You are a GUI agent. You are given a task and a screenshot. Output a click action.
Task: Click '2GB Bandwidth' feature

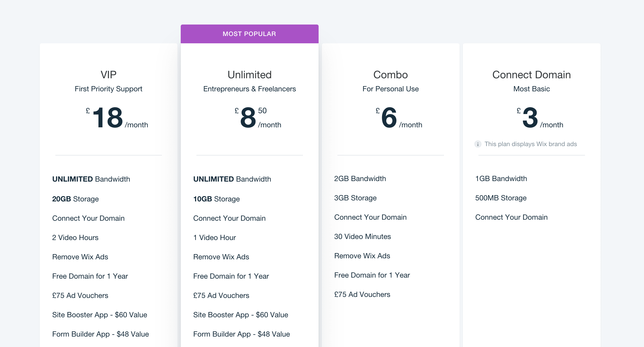click(x=360, y=178)
